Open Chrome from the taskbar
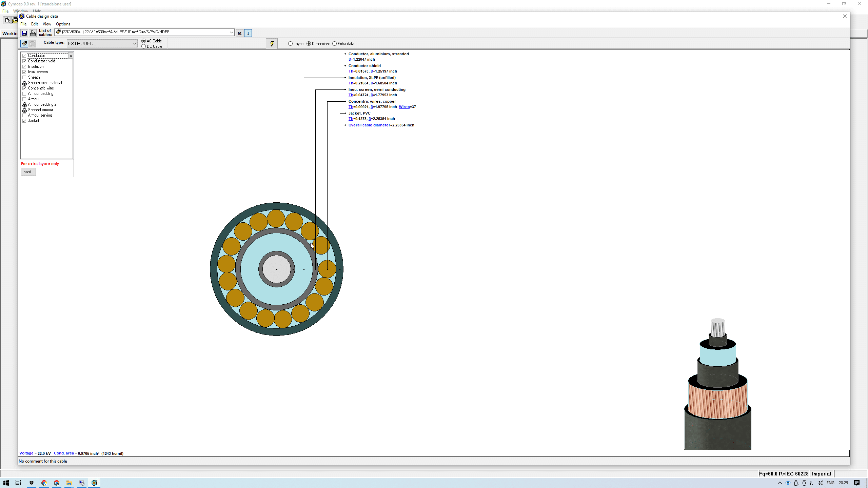Image resolution: width=868 pixels, height=488 pixels. [x=44, y=483]
